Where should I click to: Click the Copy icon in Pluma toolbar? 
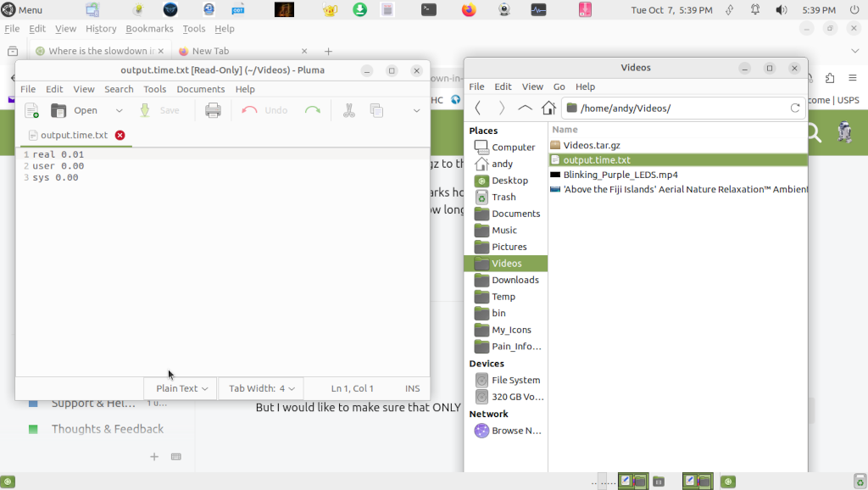tap(376, 110)
